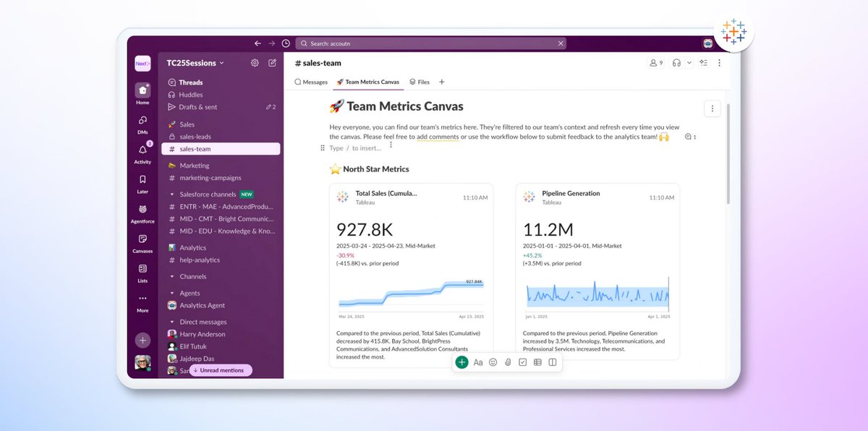
Task: Go forward with the history forward arrow
Action: (x=271, y=43)
